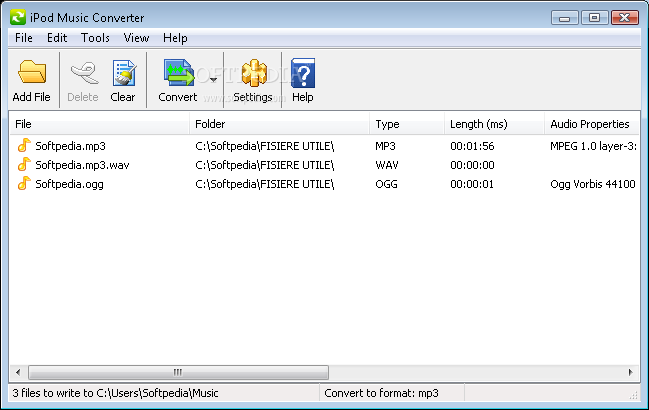Click the Delete toolbar icon
Image resolution: width=649 pixels, height=410 pixels.
click(x=84, y=73)
